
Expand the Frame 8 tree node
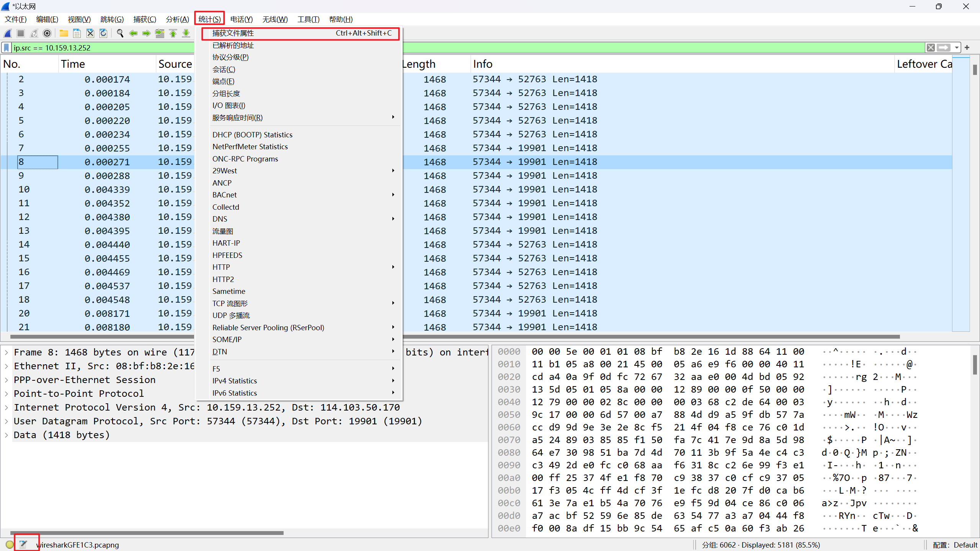[x=7, y=352]
